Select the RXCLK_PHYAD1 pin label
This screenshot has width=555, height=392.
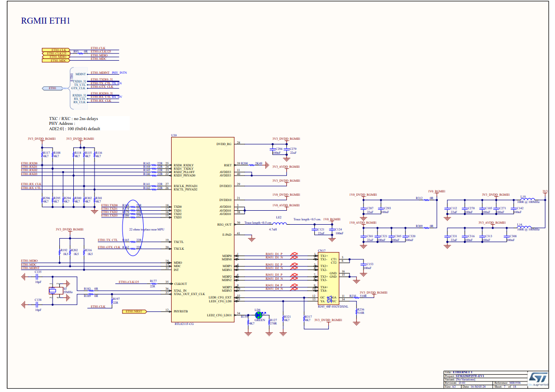coord(186,186)
